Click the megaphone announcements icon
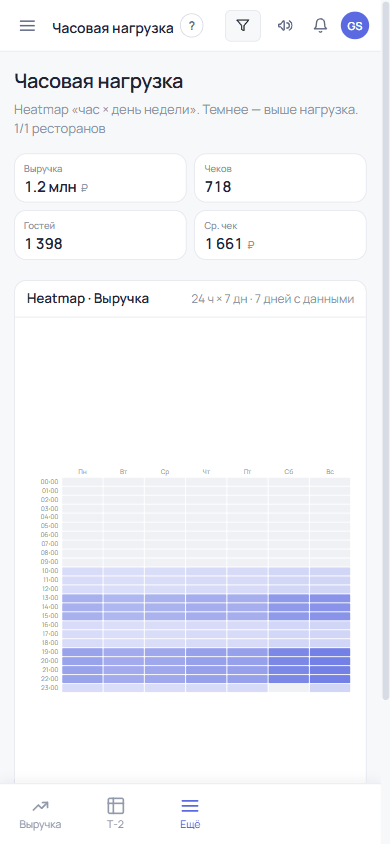The width and height of the screenshot is (390, 844). 285,26
